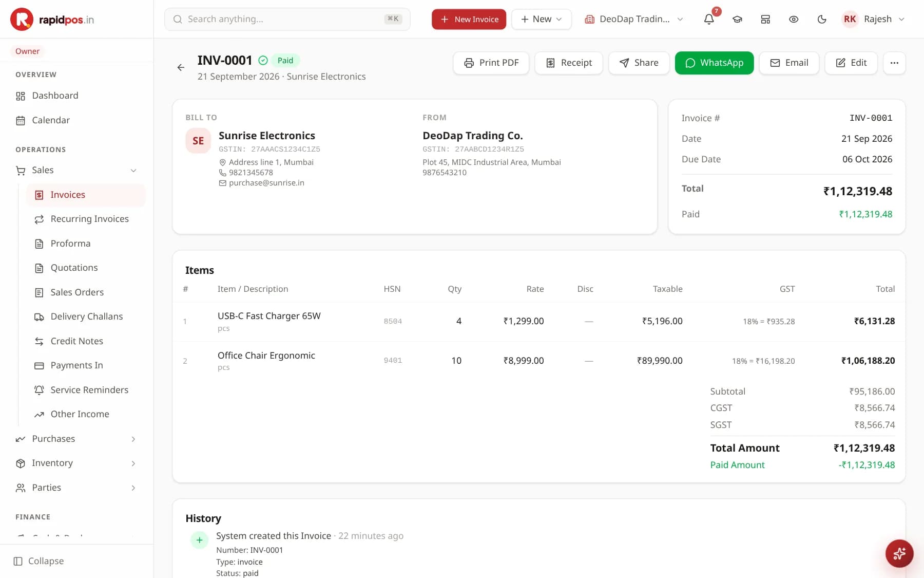Image resolution: width=924 pixels, height=578 pixels.
Task: Collapse the sidebar
Action: (x=39, y=561)
